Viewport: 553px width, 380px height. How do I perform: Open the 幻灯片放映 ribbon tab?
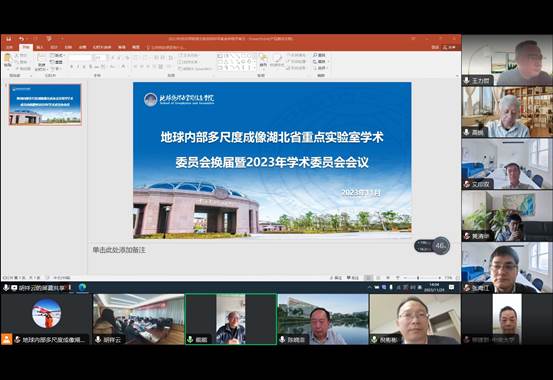(102, 47)
